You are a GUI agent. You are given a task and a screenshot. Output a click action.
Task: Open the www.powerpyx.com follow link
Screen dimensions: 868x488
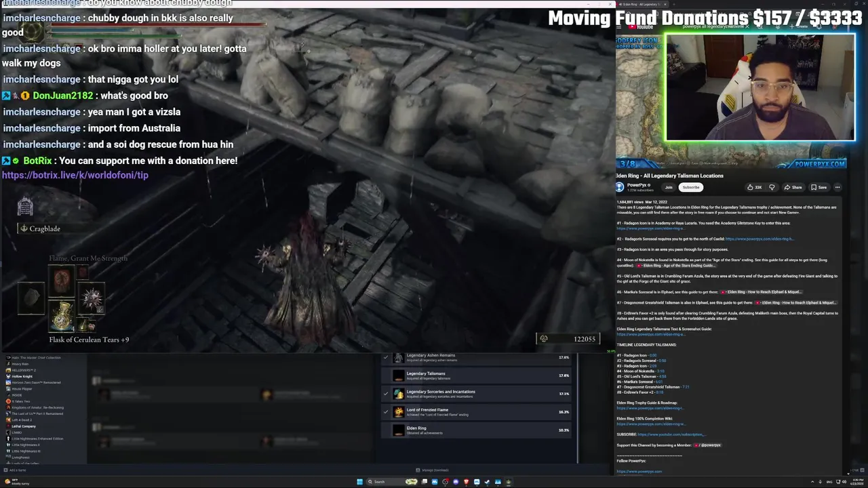click(x=639, y=471)
